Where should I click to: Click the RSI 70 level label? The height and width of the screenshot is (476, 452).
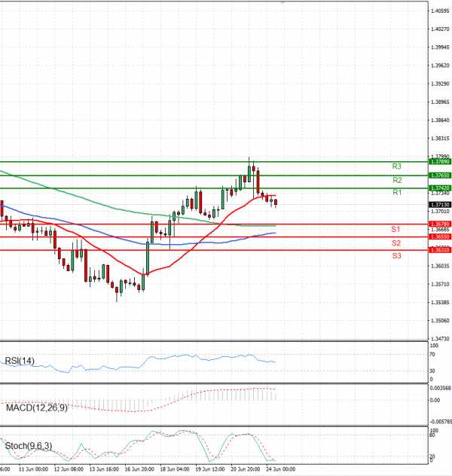[432, 355]
